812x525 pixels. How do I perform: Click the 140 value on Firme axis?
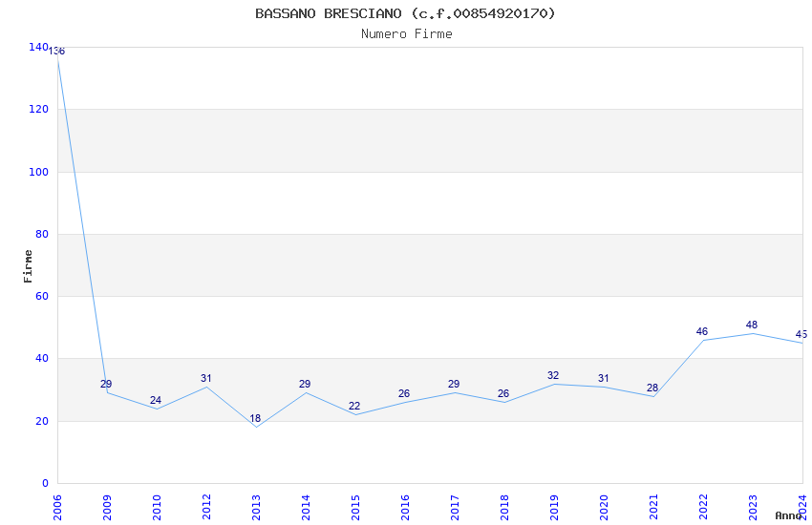point(39,47)
